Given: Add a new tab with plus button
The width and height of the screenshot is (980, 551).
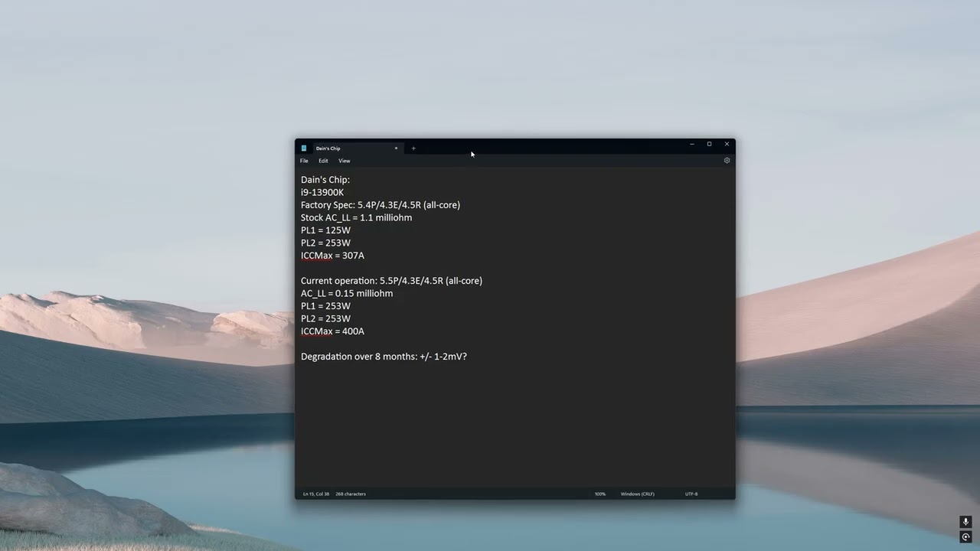Looking at the screenshot, I should coord(413,148).
